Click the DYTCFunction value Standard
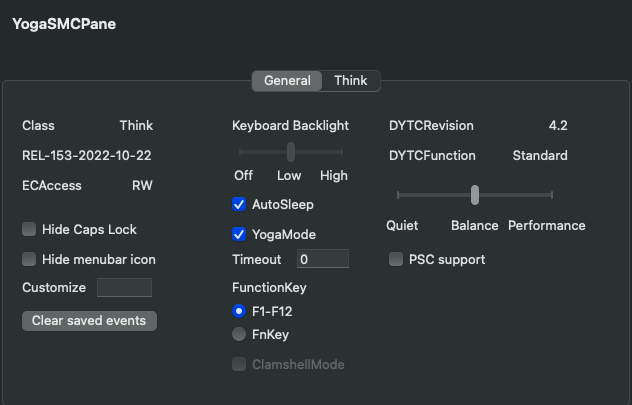The width and height of the screenshot is (632, 405). [540, 156]
